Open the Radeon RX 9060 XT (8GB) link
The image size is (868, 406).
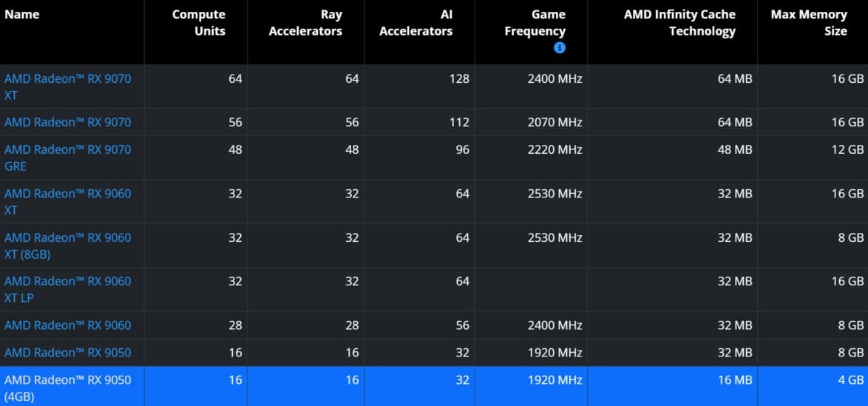[67, 246]
